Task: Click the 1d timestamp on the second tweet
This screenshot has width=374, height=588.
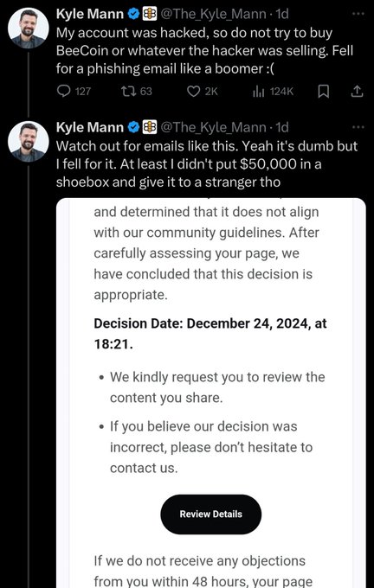Action: click(x=282, y=127)
